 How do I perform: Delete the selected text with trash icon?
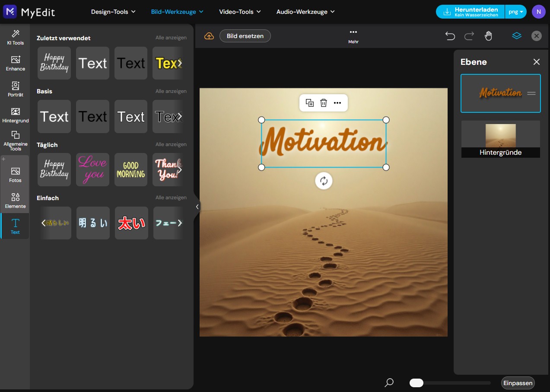pyautogui.click(x=324, y=103)
